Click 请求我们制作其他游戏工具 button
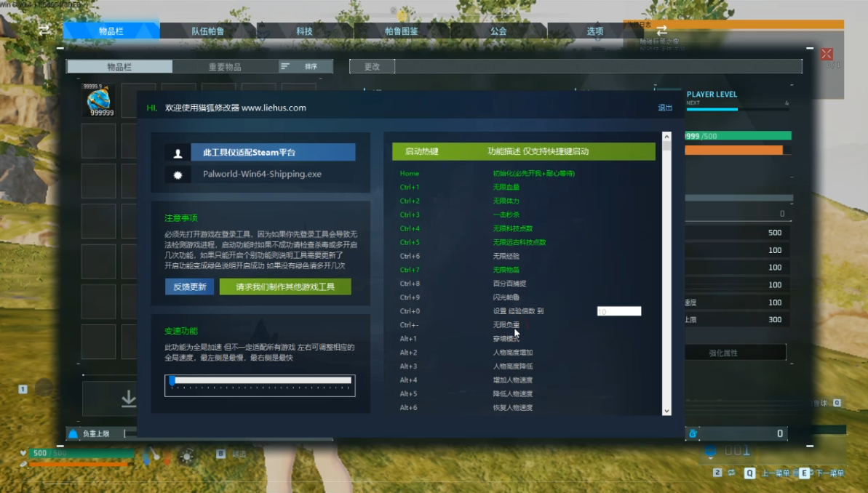The height and width of the screenshot is (493, 868). click(285, 286)
